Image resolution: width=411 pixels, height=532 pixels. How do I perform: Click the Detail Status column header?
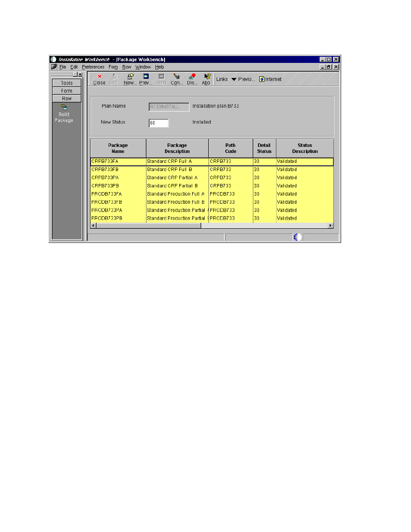pyautogui.click(x=264, y=148)
